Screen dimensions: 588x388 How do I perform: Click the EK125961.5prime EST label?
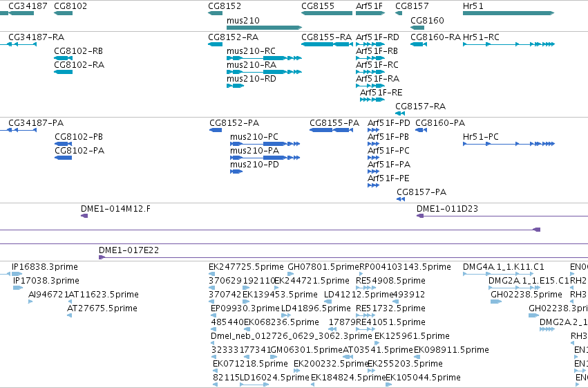pyautogui.click(x=412, y=336)
